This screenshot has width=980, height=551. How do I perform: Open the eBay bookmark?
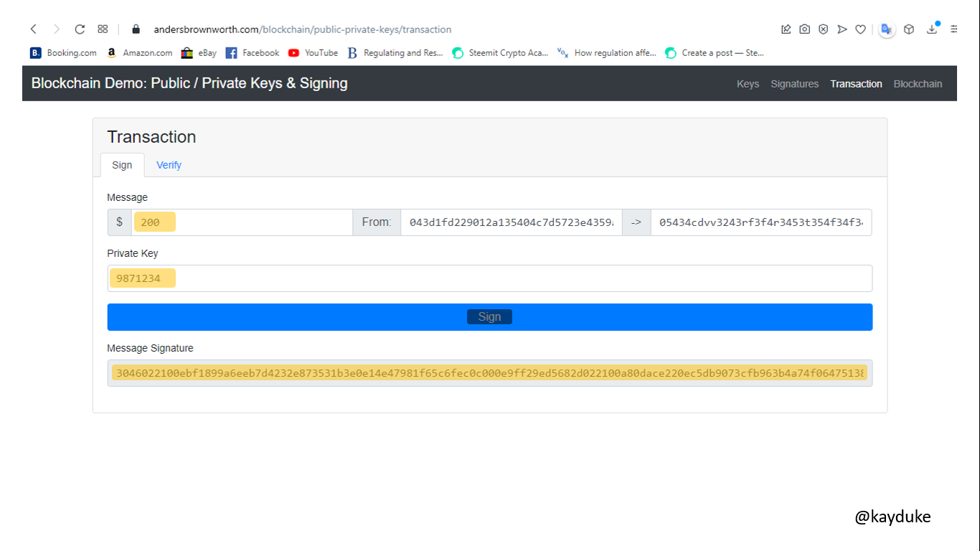pyautogui.click(x=199, y=53)
